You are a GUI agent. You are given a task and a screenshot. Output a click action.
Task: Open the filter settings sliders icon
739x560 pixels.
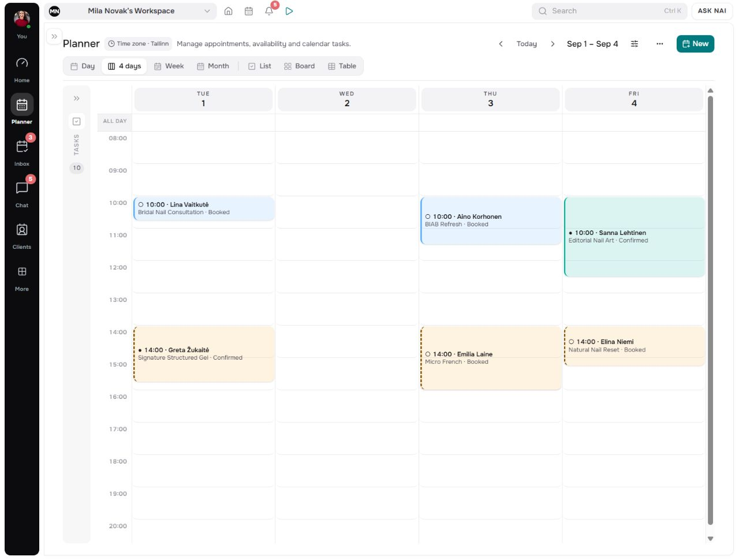point(635,44)
